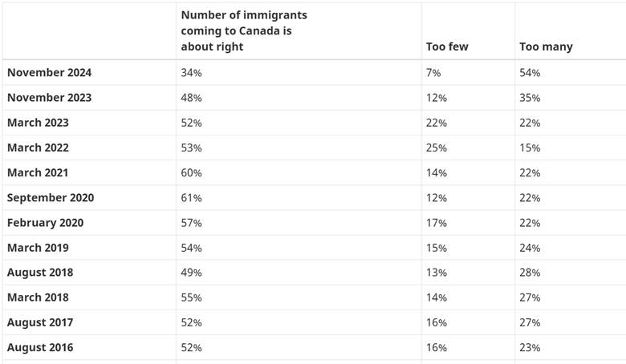Select the March 2022 row label

pyautogui.click(x=38, y=148)
